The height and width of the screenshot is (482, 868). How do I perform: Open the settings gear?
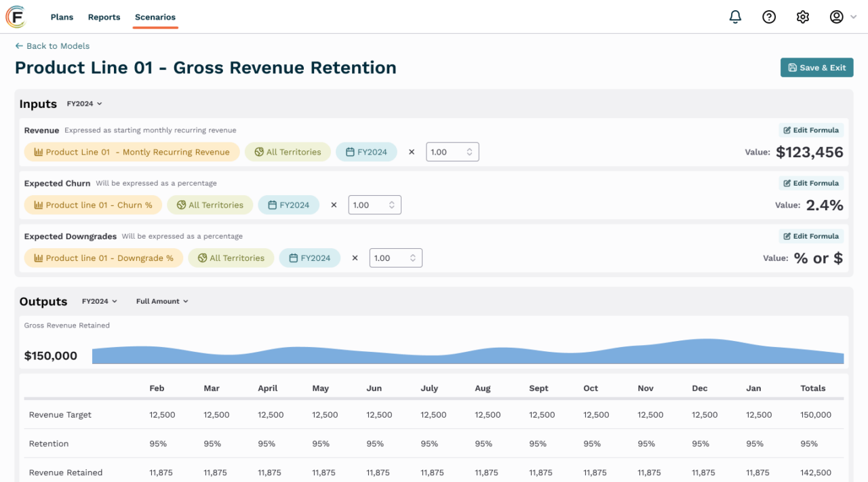803,16
